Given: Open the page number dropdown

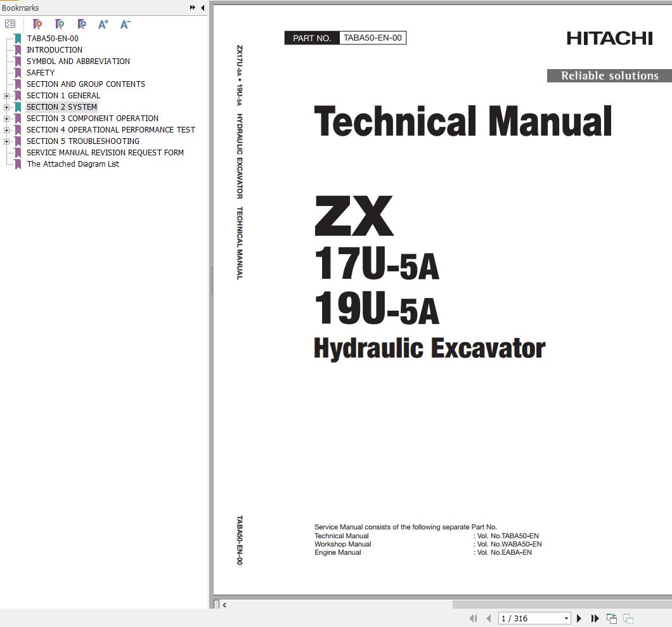Looking at the screenshot, I should (x=566, y=618).
